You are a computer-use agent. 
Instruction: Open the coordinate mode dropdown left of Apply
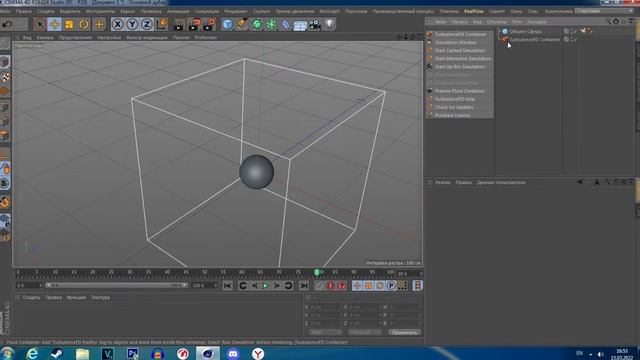325,332
